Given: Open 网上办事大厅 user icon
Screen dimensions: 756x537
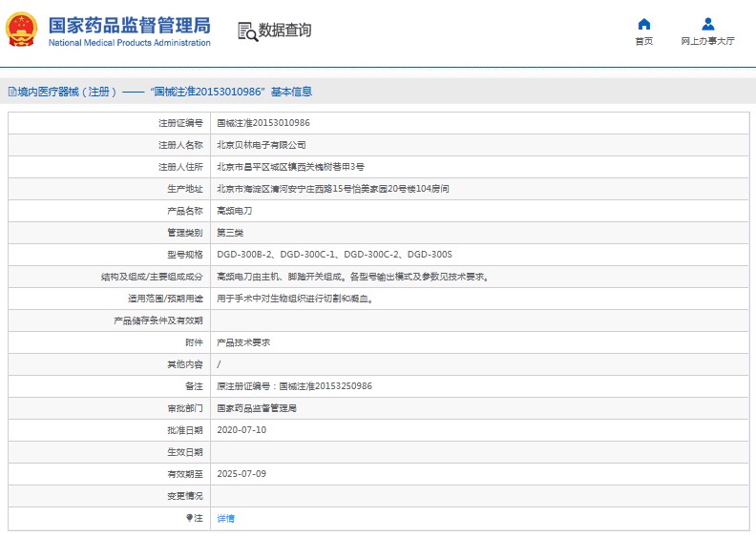Looking at the screenshot, I should (707, 24).
